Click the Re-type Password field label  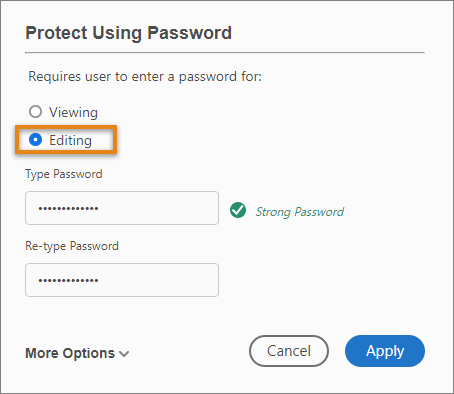(72, 246)
